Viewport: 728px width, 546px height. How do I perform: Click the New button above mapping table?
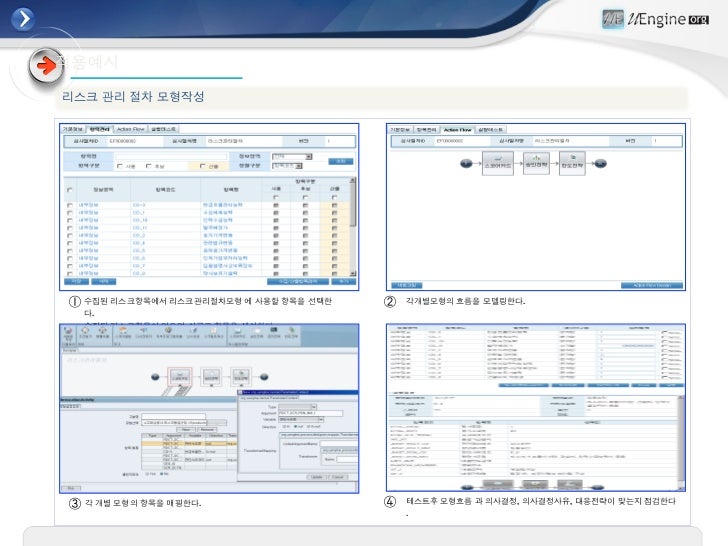186,429
